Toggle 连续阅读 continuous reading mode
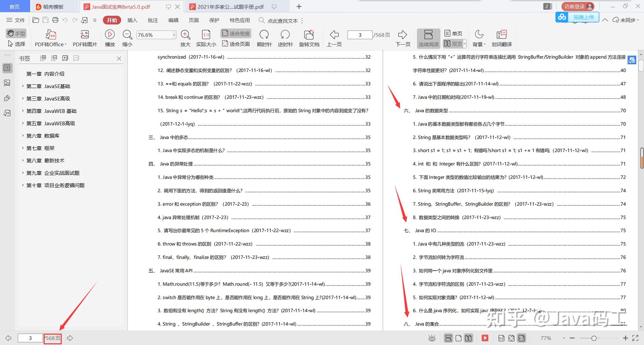644x345 pixels. 428,38
